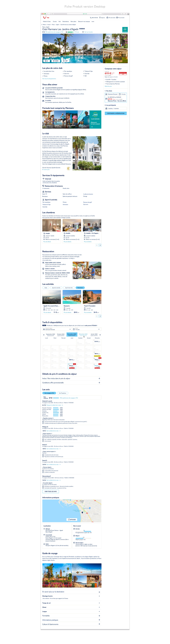170x644 pixels.
Task: Click Plus de détails for Ch. simple
Action: click(x=47, y=242)
